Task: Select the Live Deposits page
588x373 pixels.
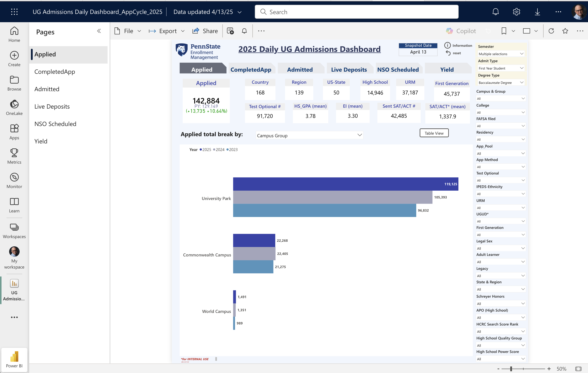Action: pyautogui.click(x=52, y=106)
